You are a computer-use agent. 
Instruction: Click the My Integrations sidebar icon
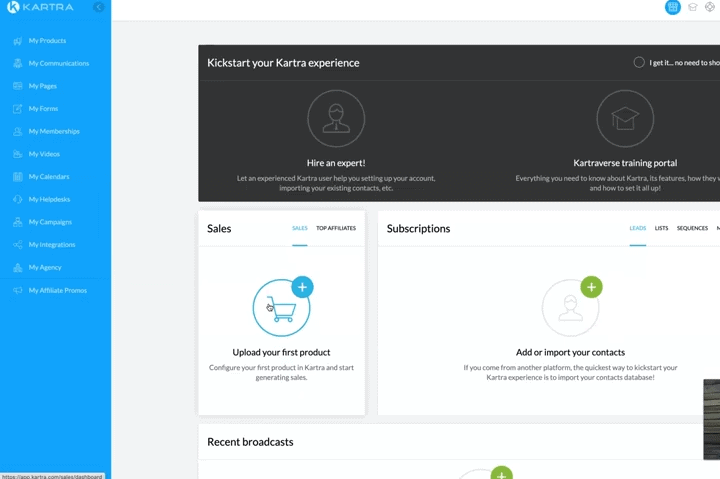coord(17,245)
